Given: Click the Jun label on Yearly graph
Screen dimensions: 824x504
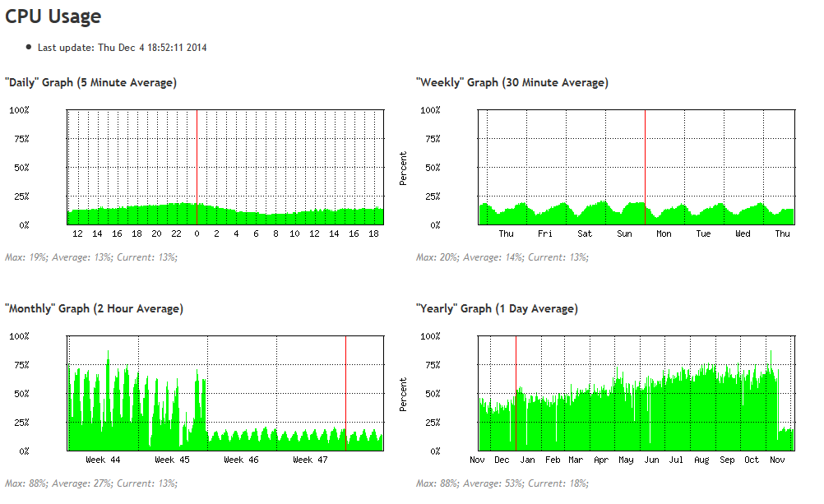Looking at the screenshot, I should click(651, 460).
